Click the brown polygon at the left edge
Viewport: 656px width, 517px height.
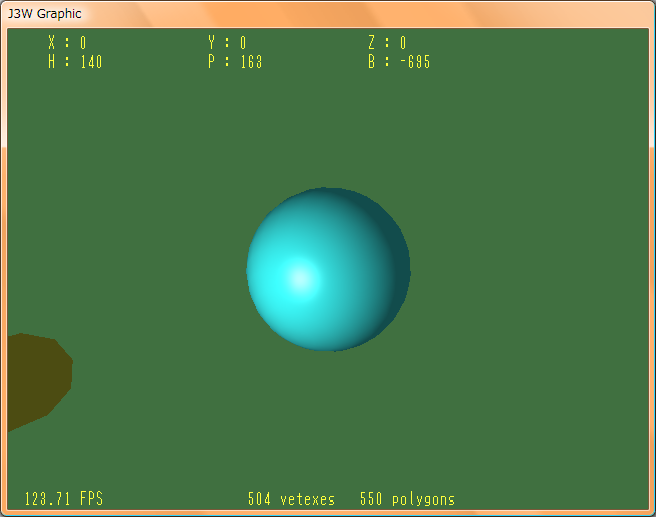pos(39,382)
